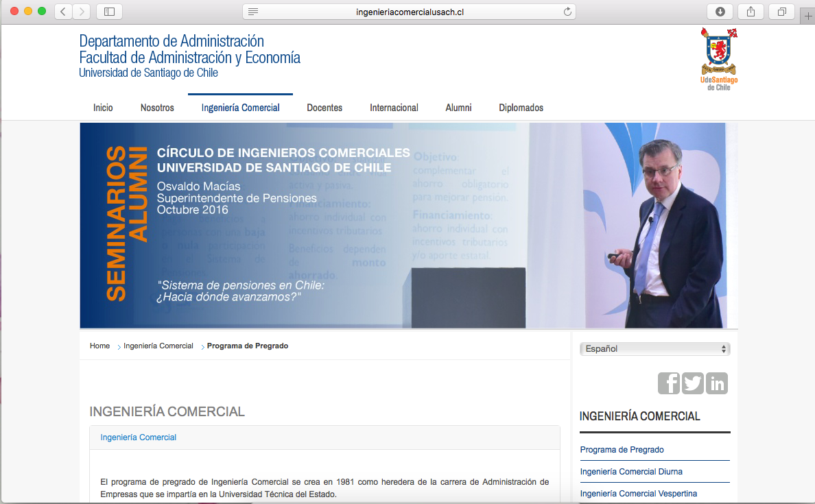
Task: Open the LinkedIn social icon
Action: (717, 383)
